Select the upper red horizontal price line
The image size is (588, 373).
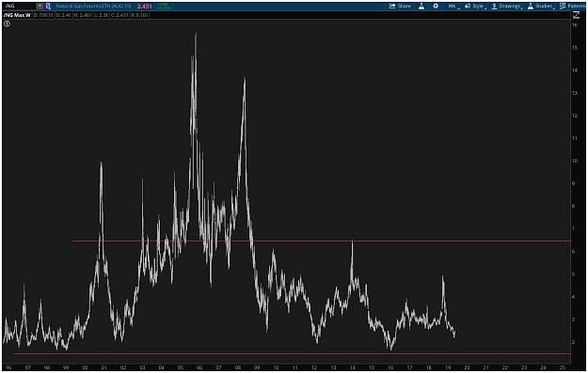coord(322,241)
